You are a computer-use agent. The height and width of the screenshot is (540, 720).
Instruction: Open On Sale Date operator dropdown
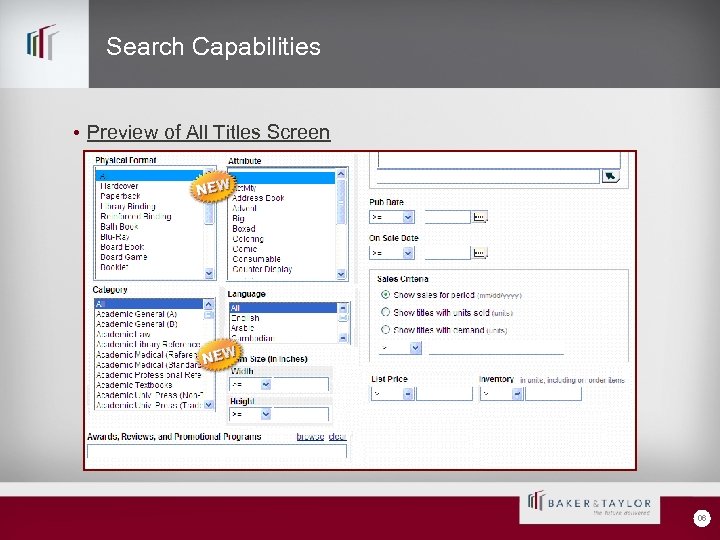pos(408,253)
